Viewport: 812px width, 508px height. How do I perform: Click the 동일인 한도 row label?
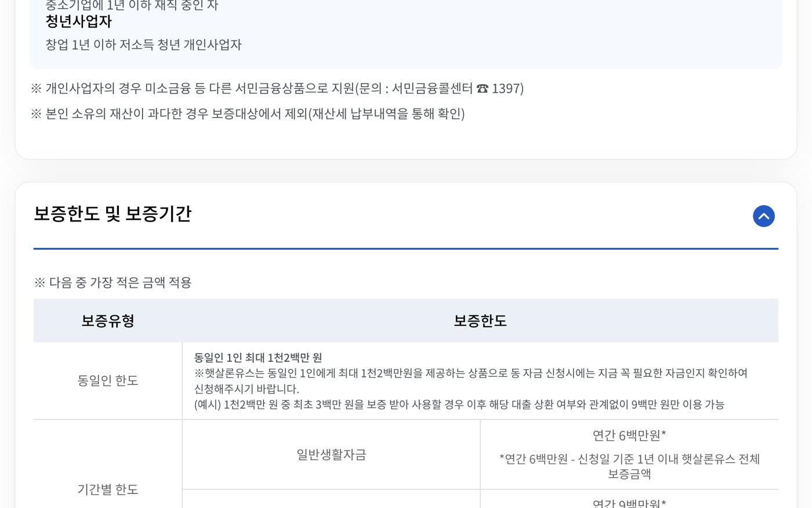(x=108, y=380)
